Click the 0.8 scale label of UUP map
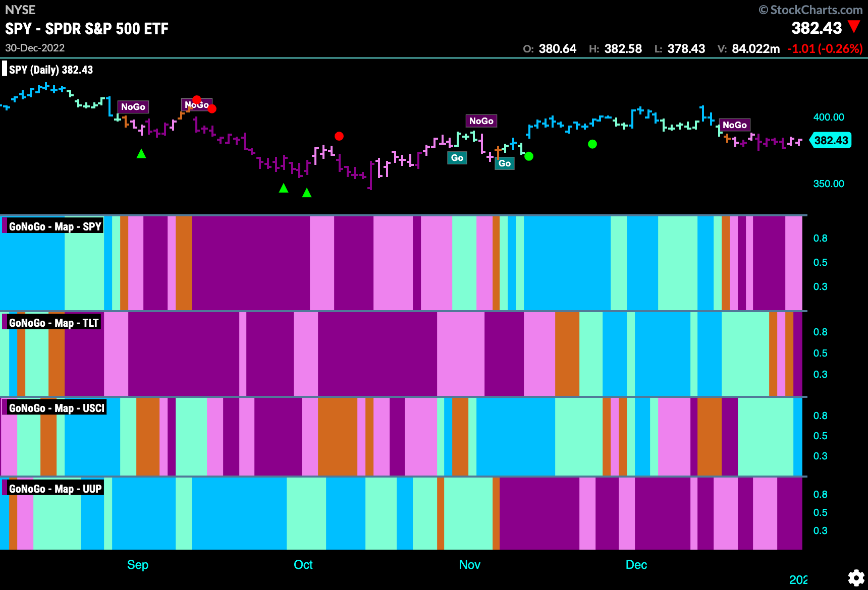This screenshot has height=590, width=868. point(821,494)
